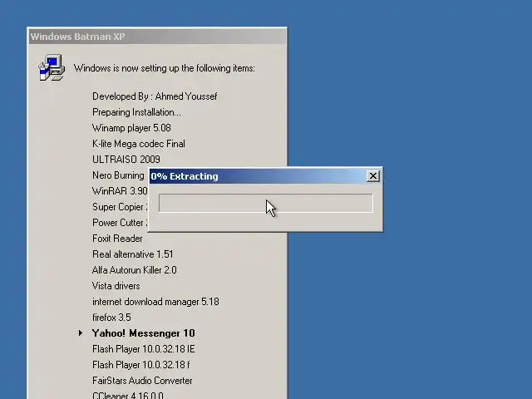Viewport: 532px width, 399px height.
Task: Select 'Flash Player 10.0.32.18 f' entry
Action: (141, 365)
